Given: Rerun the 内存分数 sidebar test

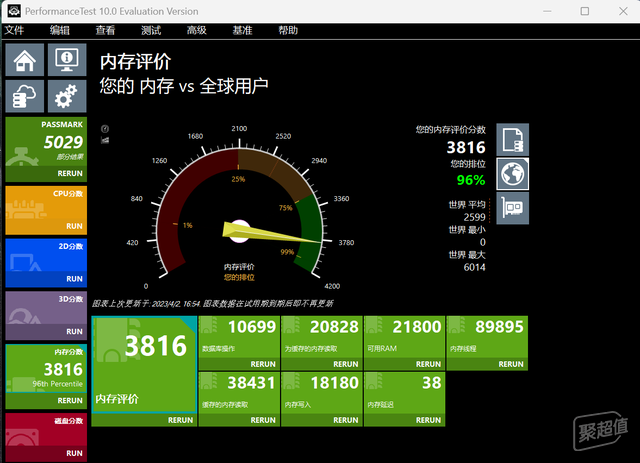Looking at the screenshot, I should point(70,401).
